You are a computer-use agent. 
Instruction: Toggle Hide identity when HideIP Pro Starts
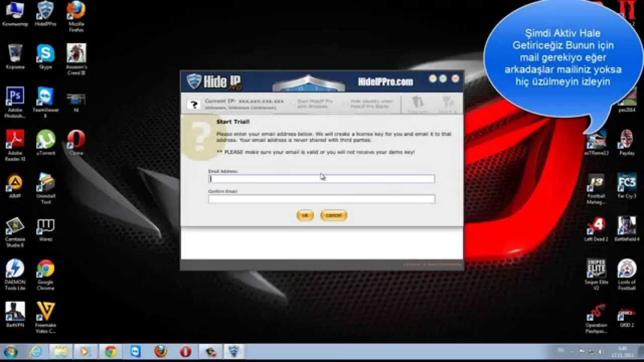[x=371, y=104]
